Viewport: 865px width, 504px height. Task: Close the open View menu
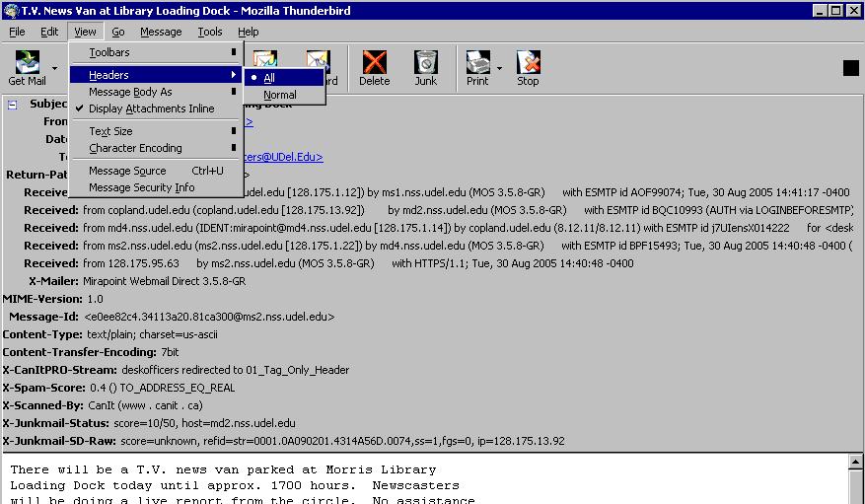pos(85,32)
